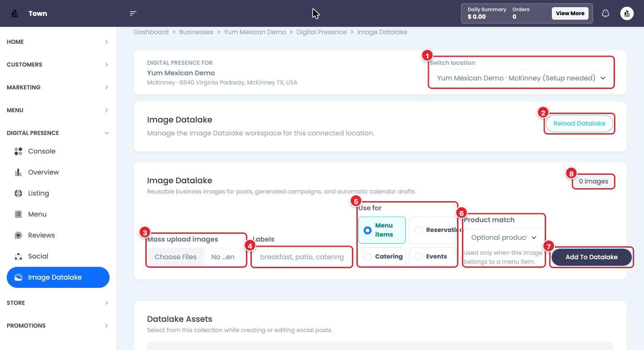The width and height of the screenshot is (644, 350).
Task: Expand the HOME sidebar section
Action: (58, 42)
